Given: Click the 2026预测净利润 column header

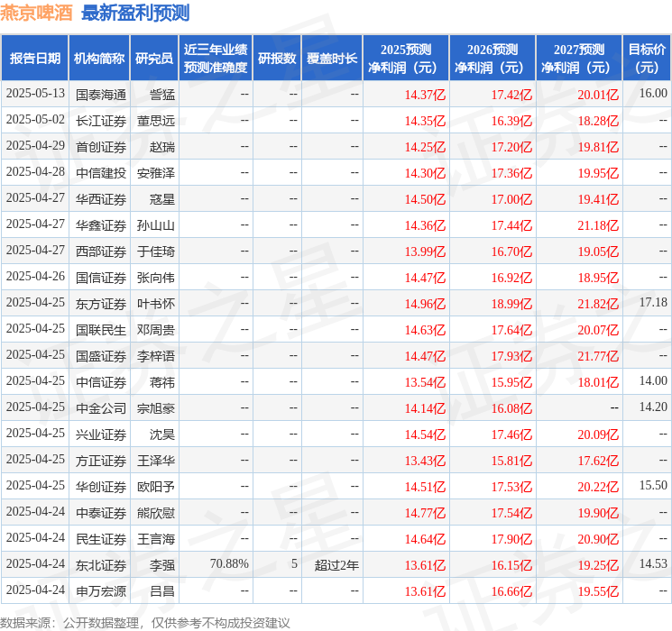Looking at the screenshot, I should 492,58.
